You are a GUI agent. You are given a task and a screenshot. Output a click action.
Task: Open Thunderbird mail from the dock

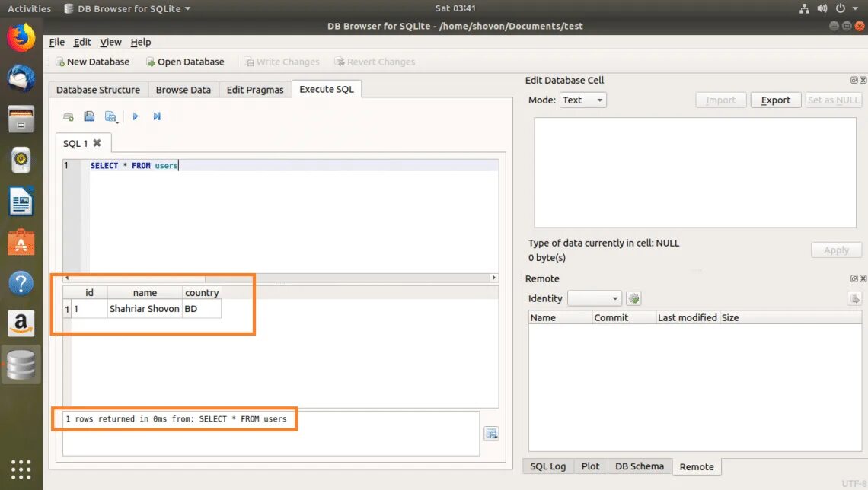[21, 78]
